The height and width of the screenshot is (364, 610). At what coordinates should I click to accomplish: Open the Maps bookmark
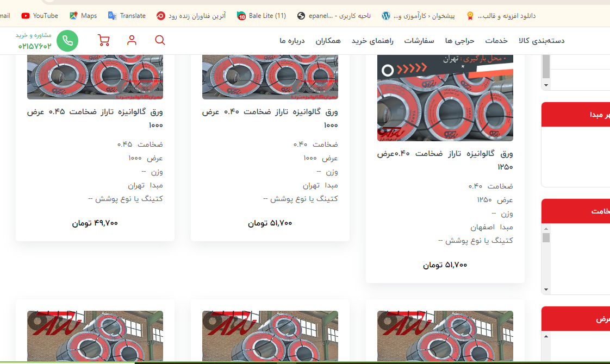(83, 16)
